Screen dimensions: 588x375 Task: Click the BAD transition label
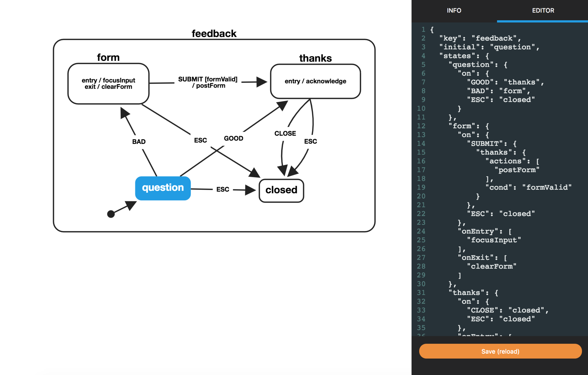(x=139, y=142)
